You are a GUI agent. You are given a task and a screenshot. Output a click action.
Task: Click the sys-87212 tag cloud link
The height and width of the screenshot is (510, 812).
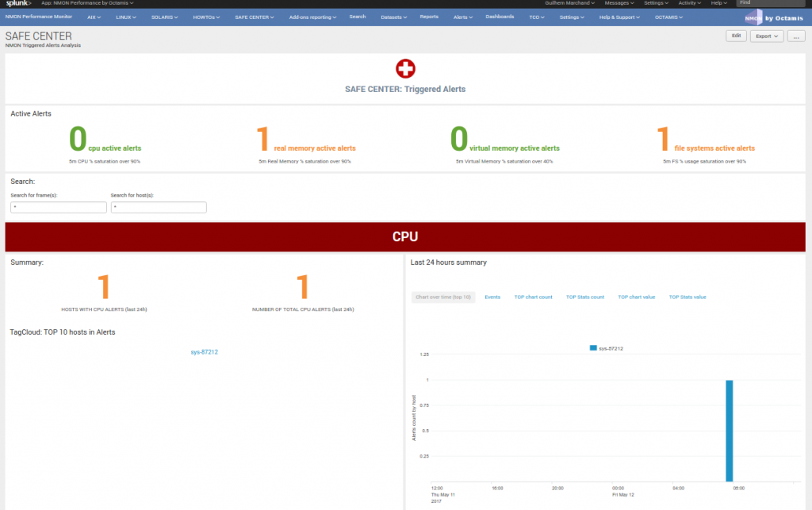click(x=204, y=351)
